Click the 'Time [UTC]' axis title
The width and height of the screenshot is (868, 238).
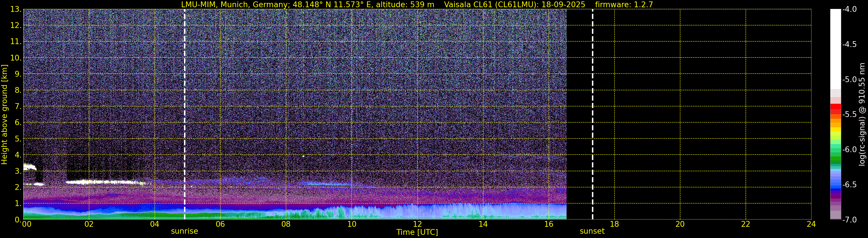tap(417, 232)
